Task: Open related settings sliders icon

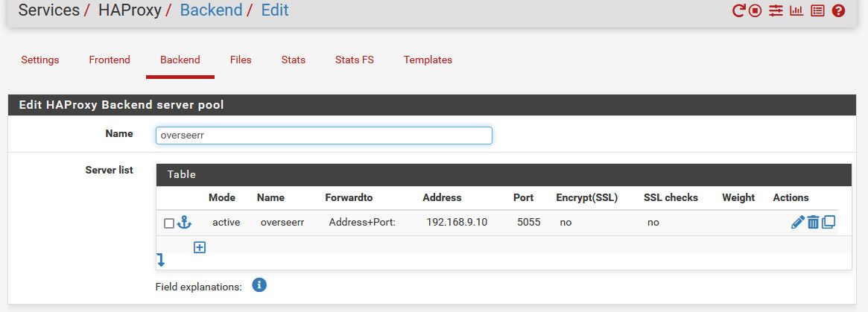Action: (776, 10)
